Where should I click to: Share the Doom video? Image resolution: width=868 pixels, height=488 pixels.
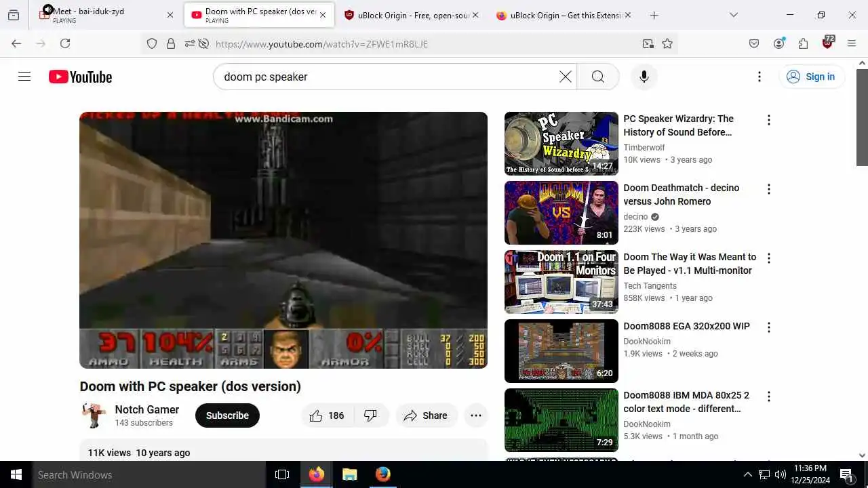(426, 415)
